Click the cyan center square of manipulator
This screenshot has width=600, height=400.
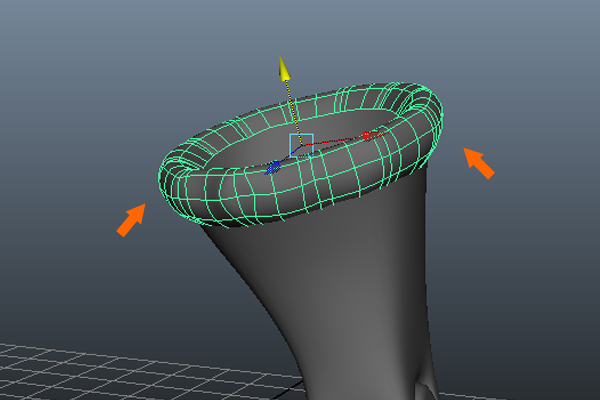(x=302, y=145)
